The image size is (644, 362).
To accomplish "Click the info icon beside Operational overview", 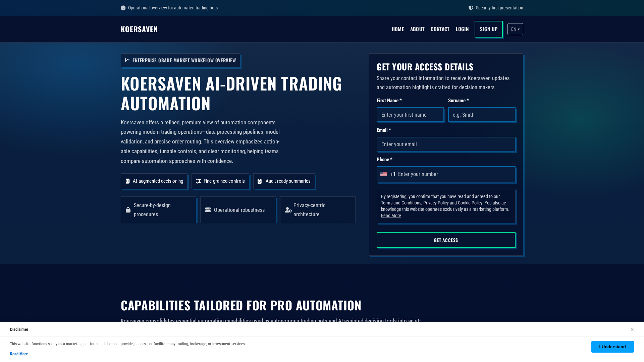I will point(123,8).
